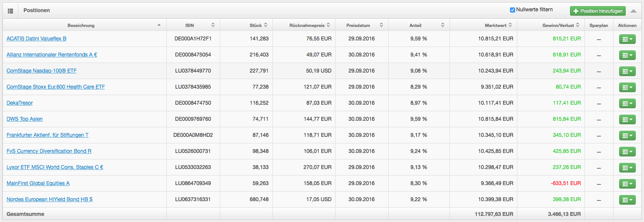Open the DWS Top Asien link
This screenshot has width=644, height=222.
(x=24, y=119)
